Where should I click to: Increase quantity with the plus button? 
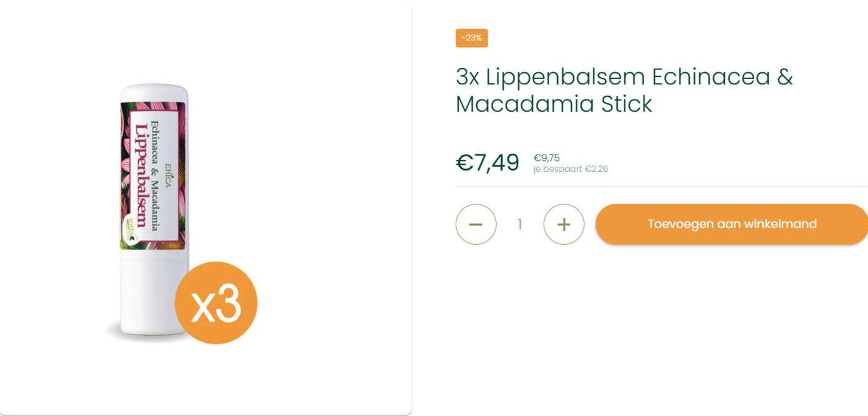pos(563,224)
